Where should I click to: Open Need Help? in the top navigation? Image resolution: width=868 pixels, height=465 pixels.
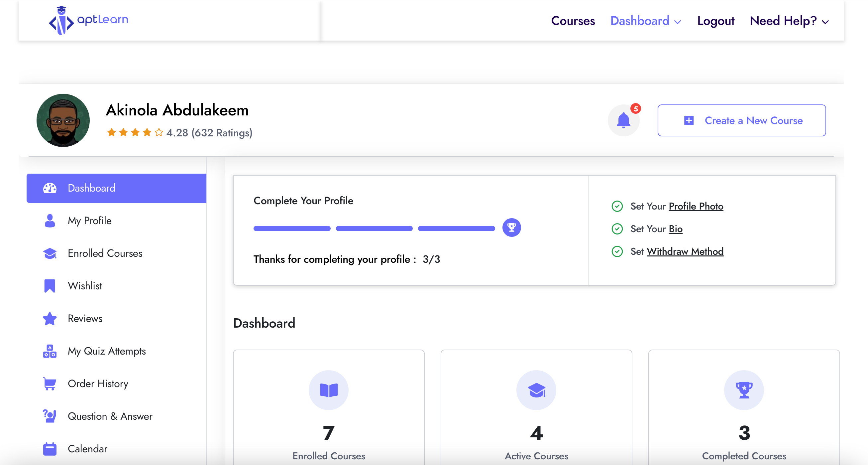click(783, 21)
